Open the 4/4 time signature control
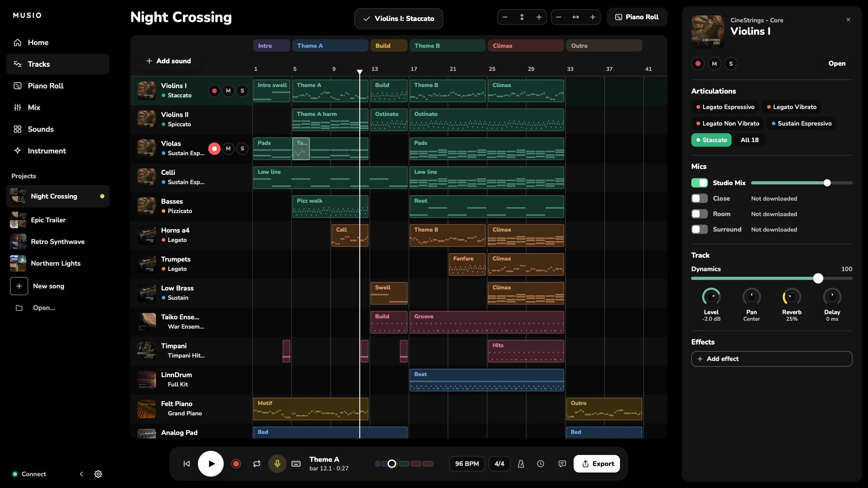Image resolution: width=868 pixels, height=488 pixels. coord(499,464)
